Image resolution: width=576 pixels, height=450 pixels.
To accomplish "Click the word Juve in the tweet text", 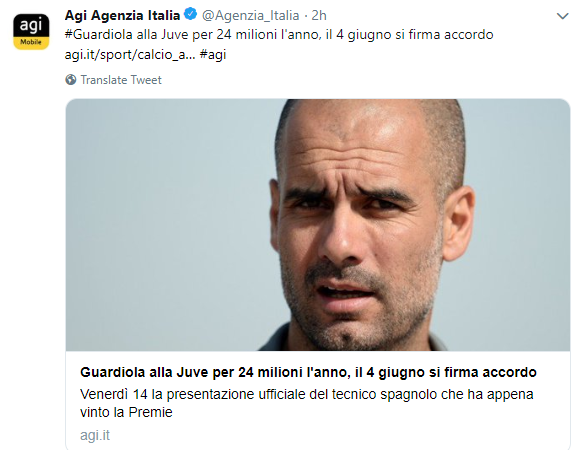I will 174,35.
